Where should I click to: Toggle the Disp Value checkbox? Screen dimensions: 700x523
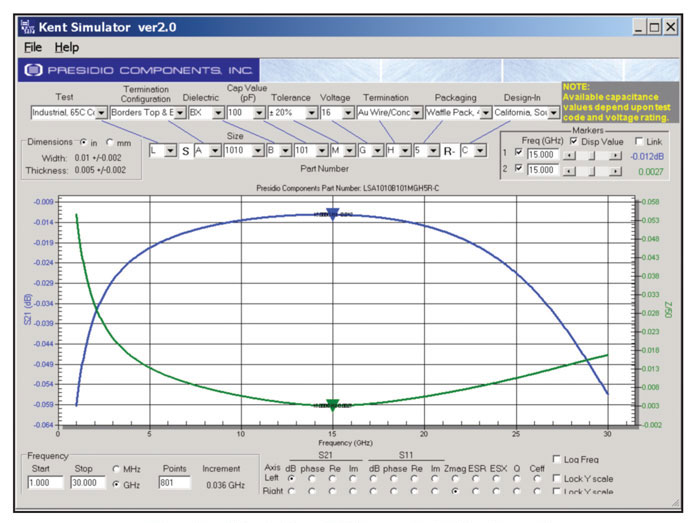pos(574,141)
